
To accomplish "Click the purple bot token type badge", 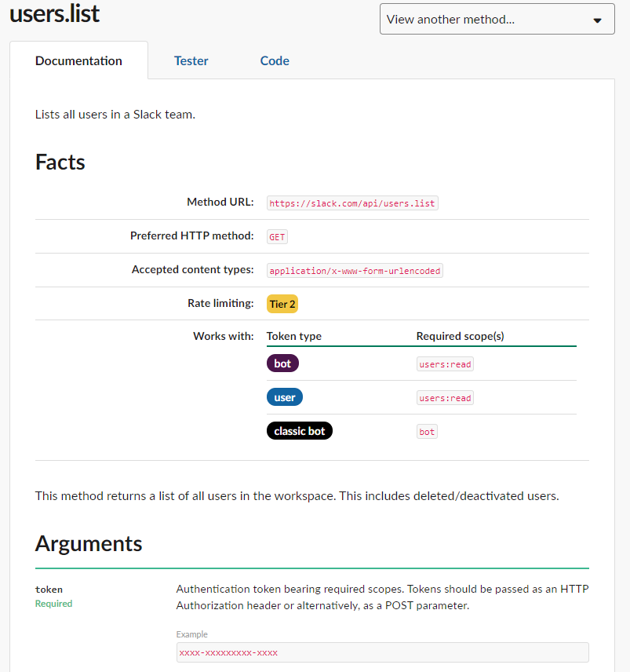I will (282, 363).
